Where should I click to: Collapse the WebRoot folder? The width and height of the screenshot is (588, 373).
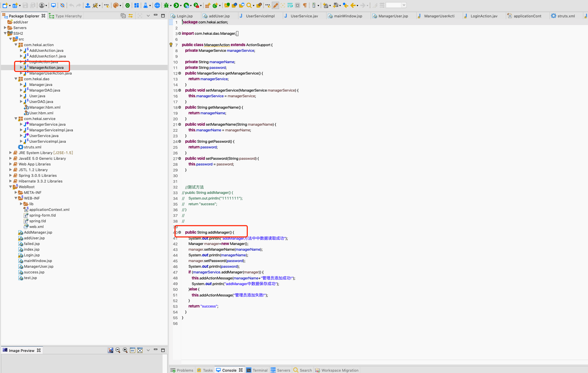[x=10, y=187]
